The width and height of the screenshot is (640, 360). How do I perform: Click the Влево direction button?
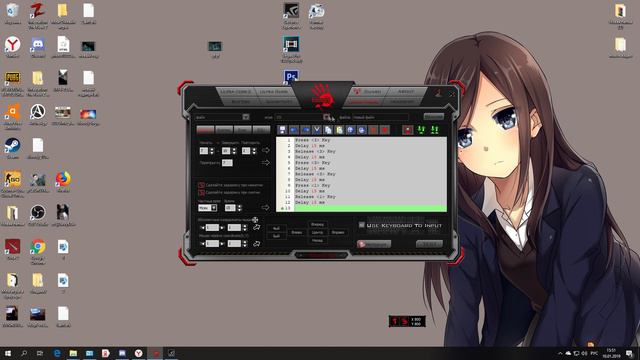(x=297, y=232)
